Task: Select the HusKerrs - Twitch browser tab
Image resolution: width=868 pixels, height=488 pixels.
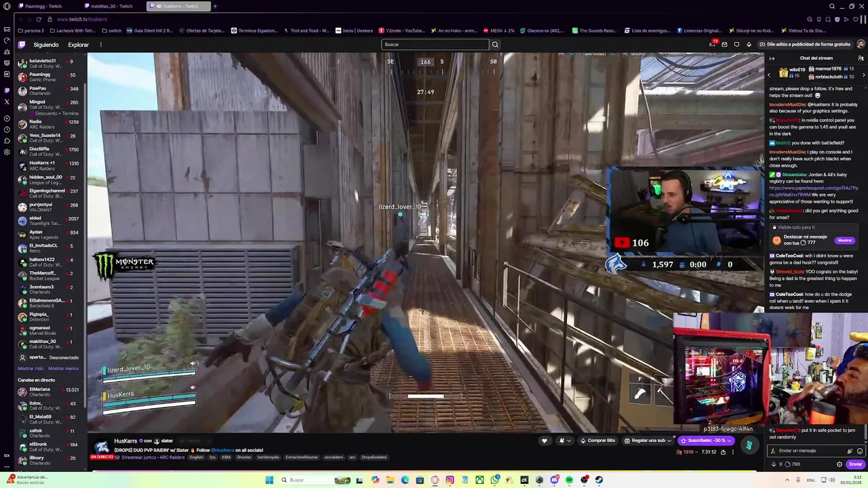Action: click(x=178, y=6)
